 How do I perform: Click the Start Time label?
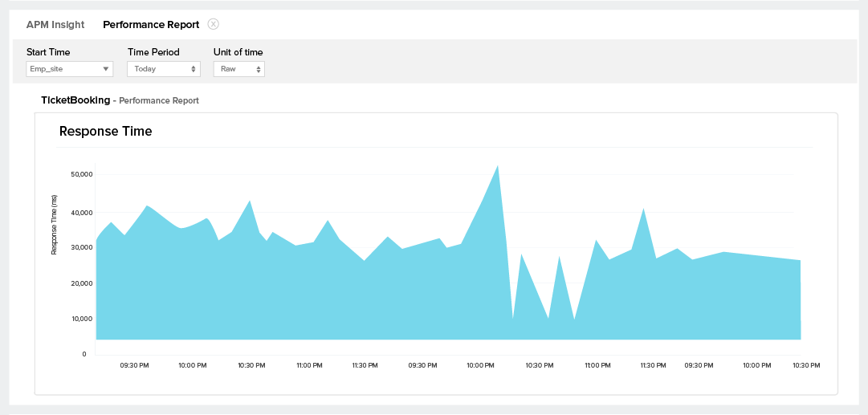click(x=48, y=52)
